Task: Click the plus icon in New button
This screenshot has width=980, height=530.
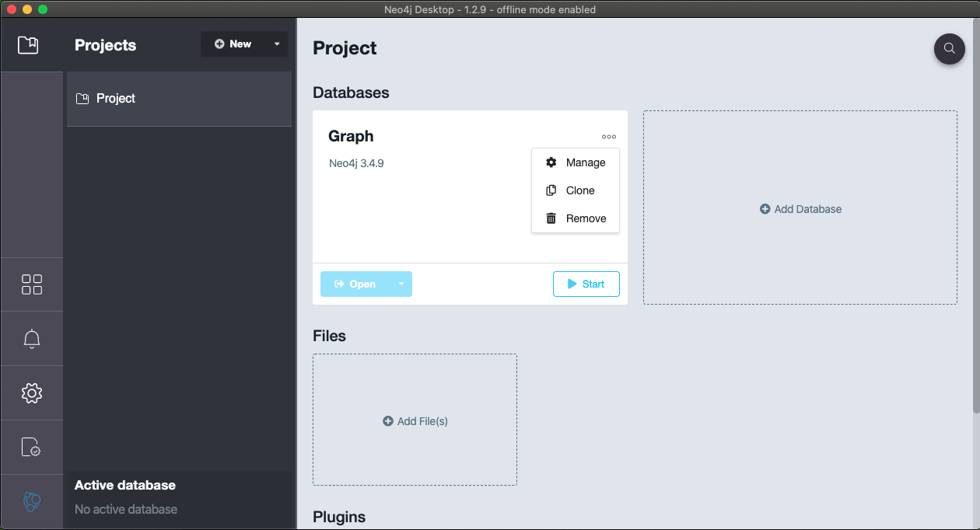Action: (219, 44)
